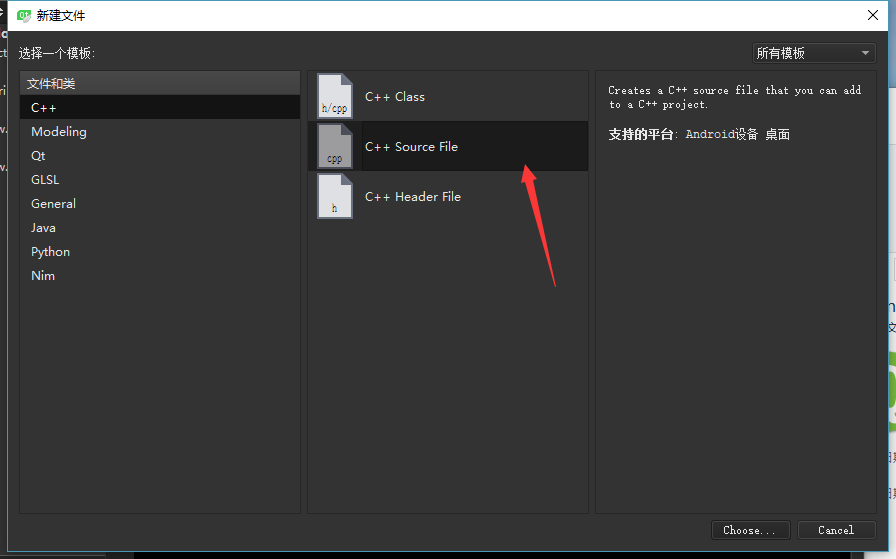
Task: Choose the C++ category
Action: pyautogui.click(x=160, y=107)
